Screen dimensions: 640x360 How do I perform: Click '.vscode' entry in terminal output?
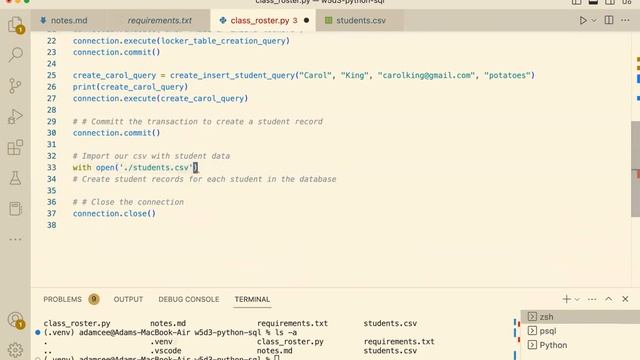tap(166, 351)
